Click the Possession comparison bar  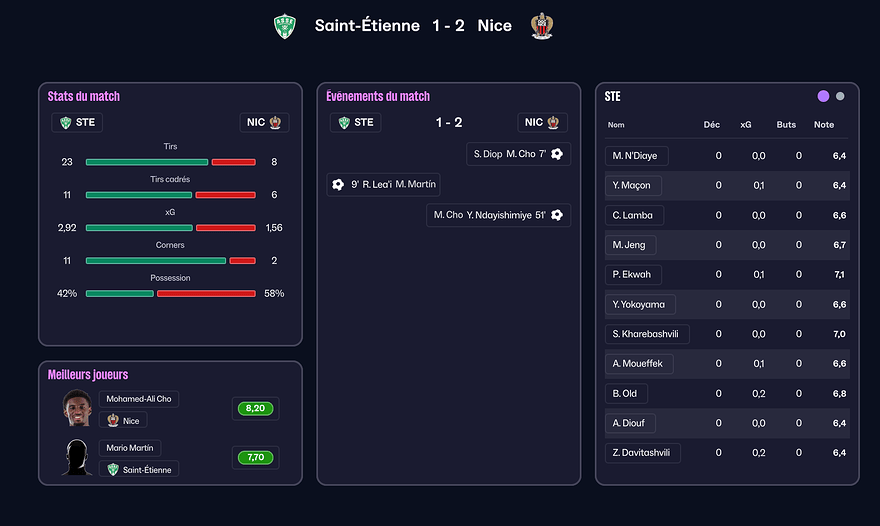pos(171,294)
